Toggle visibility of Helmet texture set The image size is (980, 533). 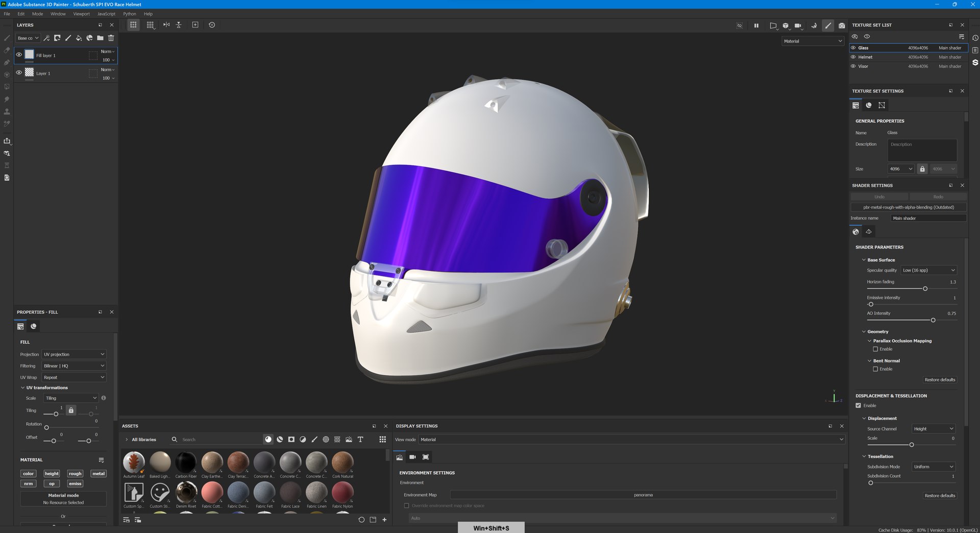(x=853, y=57)
